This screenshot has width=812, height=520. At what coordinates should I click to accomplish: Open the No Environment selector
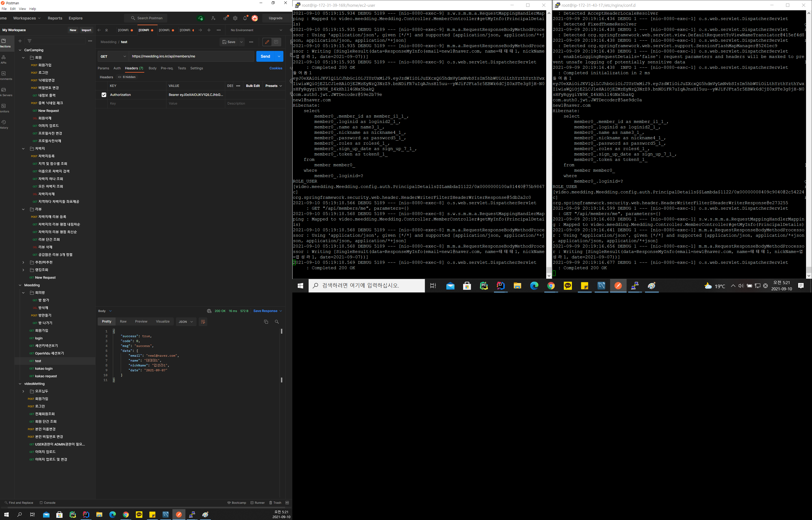256,30
